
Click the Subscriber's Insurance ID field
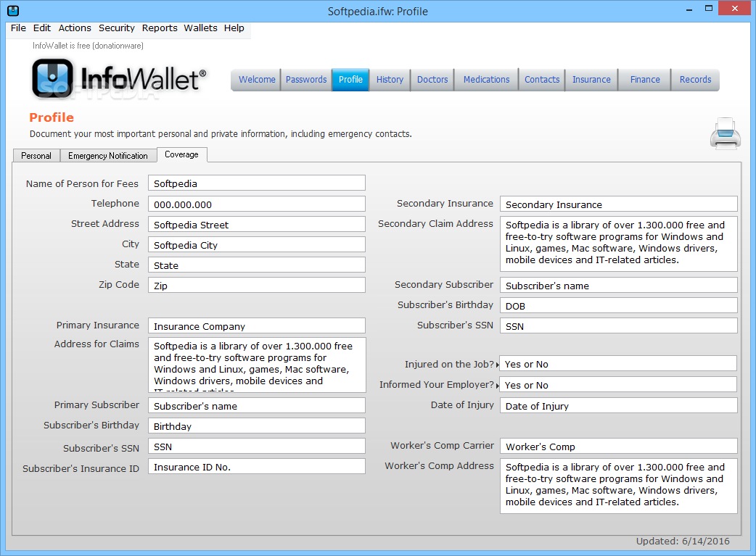pyautogui.click(x=257, y=466)
